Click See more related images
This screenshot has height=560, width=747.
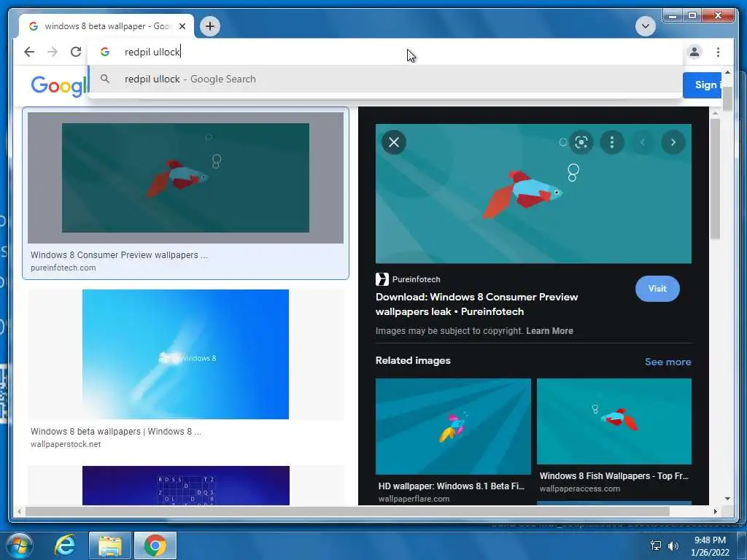667,362
